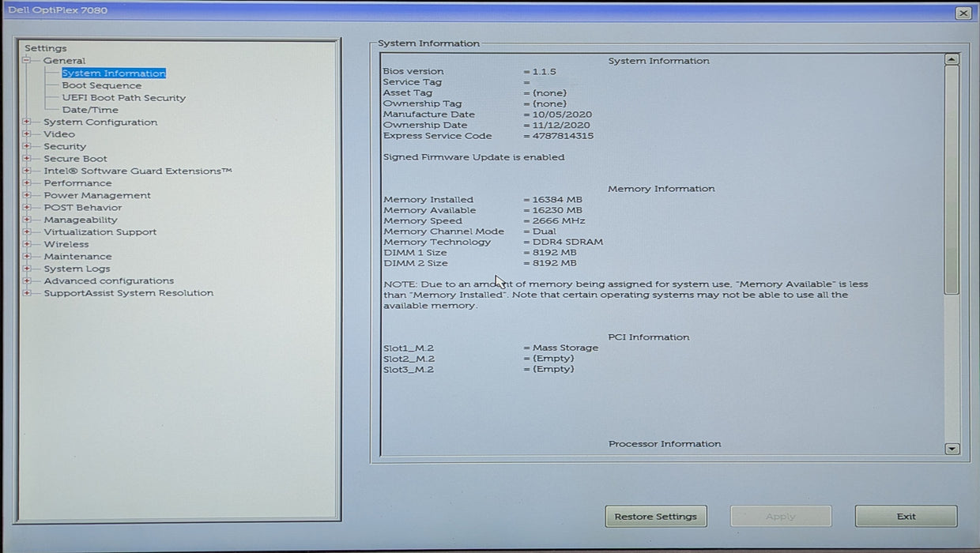Open Date/Time settings
980x553 pixels.
[90, 110]
